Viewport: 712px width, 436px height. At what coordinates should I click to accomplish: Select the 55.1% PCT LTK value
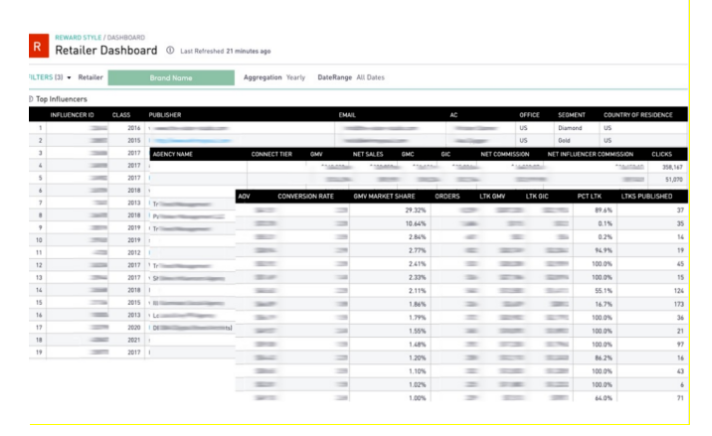click(603, 291)
